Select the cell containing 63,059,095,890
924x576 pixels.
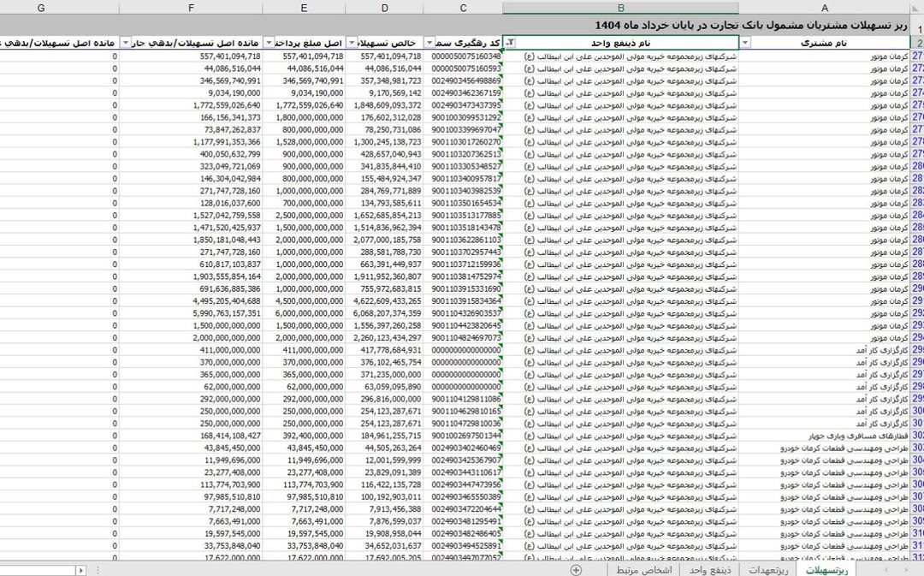click(385, 387)
